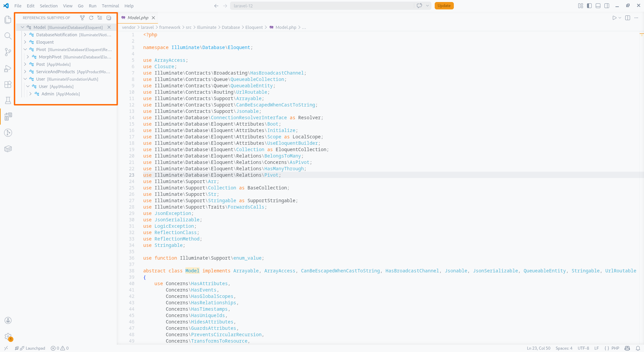Change indentation via Spaces: 4
The image size is (644, 352).
tap(564, 348)
